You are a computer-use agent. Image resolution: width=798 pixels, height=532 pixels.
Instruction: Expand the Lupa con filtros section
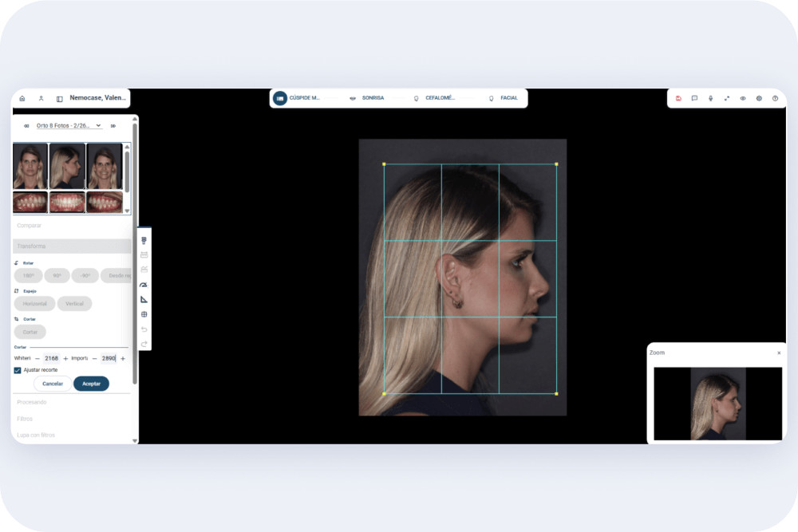point(72,435)
